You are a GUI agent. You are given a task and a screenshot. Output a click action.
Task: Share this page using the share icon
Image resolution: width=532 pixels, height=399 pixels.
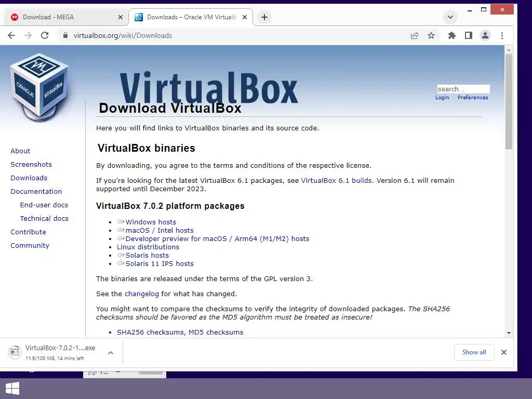(x=415, y=36)
